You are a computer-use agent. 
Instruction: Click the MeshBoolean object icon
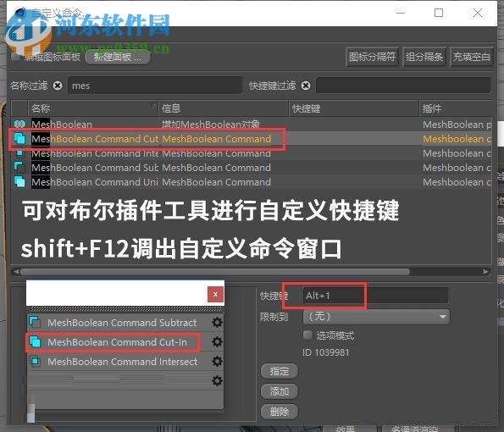click(19, 124)
